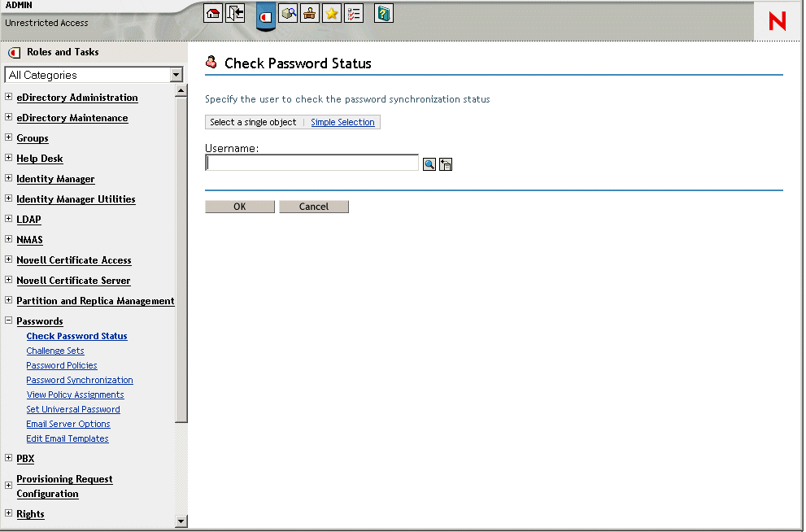Select the 'Select a single object' tab
This screenshot has width=806, height=532.
[x=253, y=122]
